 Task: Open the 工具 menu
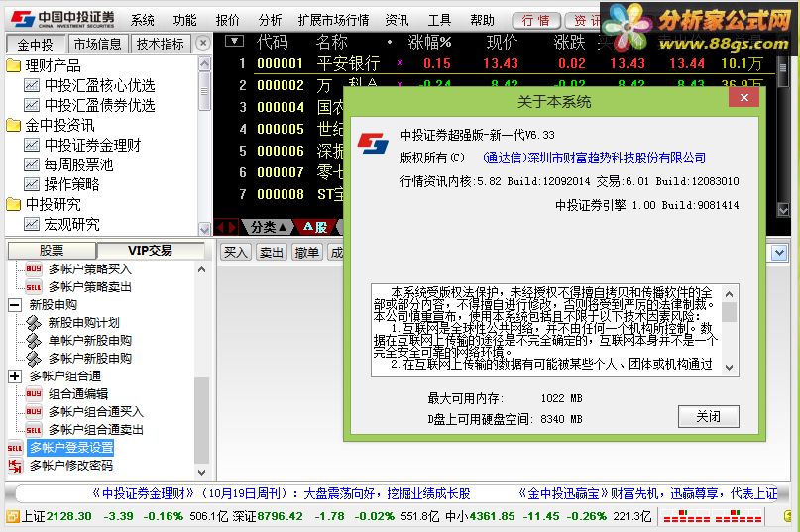[x=439, y=20]
